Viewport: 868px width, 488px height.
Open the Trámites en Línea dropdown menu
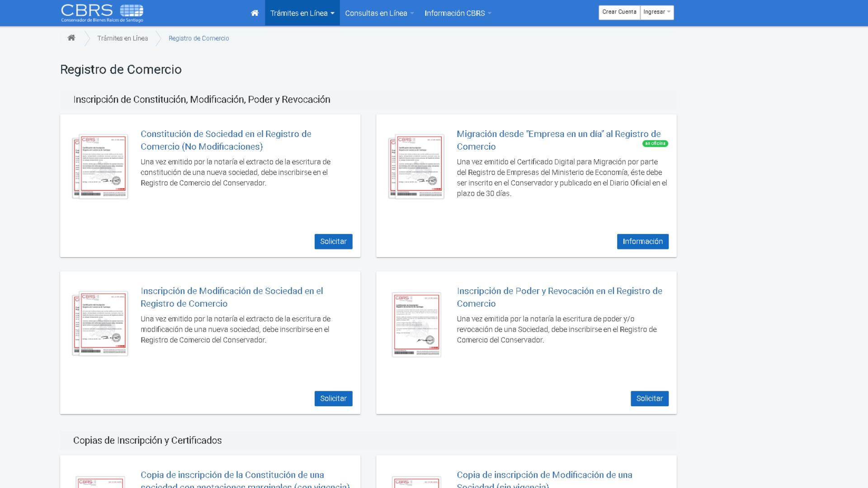point(302,13)
